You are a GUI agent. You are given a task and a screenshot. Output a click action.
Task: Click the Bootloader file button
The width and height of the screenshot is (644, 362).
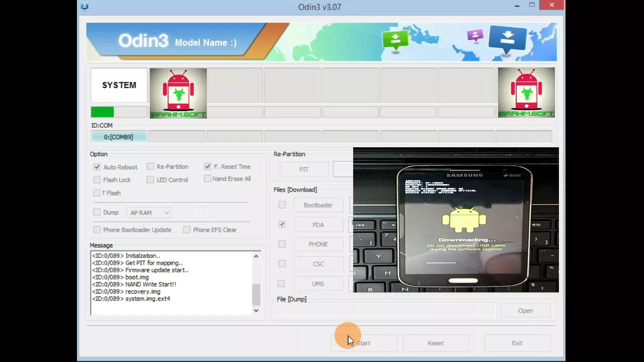(x=318, y=205)
